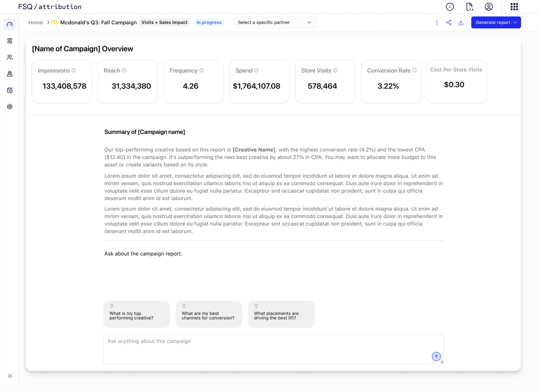Open the calendar clock icon in sidebar
This screenshot has height=392, width=539.
[10, 90]
